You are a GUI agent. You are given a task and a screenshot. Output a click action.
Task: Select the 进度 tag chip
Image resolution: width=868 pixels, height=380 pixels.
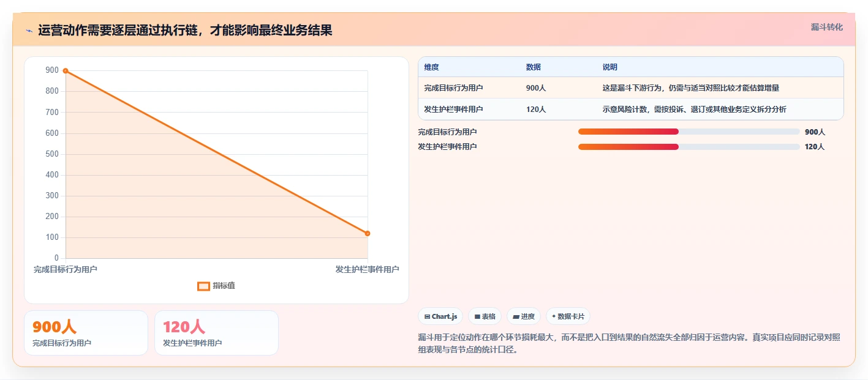(x=524, y=316)
